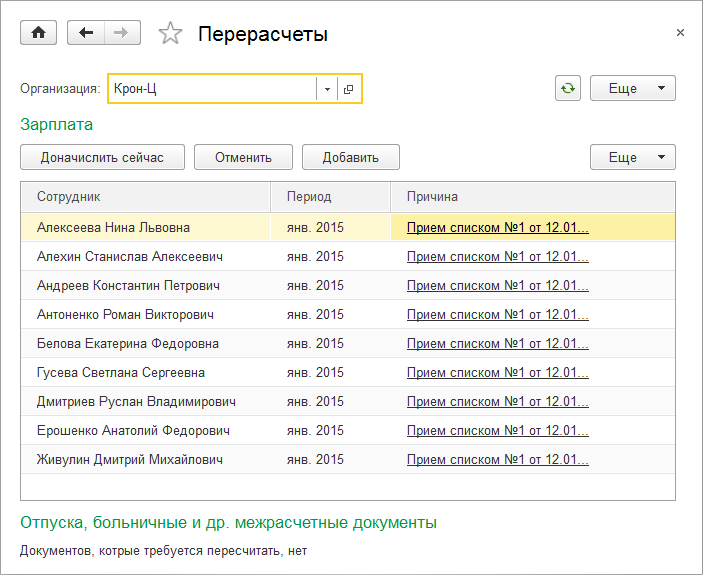Click the Причина column header
Viewport: 703px width, 575px height.
coord(532,197)
